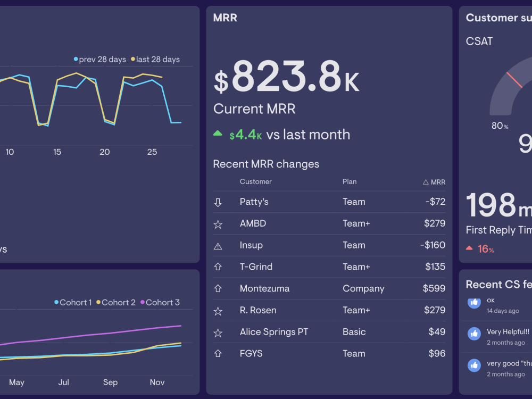Image resolution: width=532 pixels, height=399 pixels.
Task: Click the green growth arrow beside $4.4K
Action: click(218, 134)
